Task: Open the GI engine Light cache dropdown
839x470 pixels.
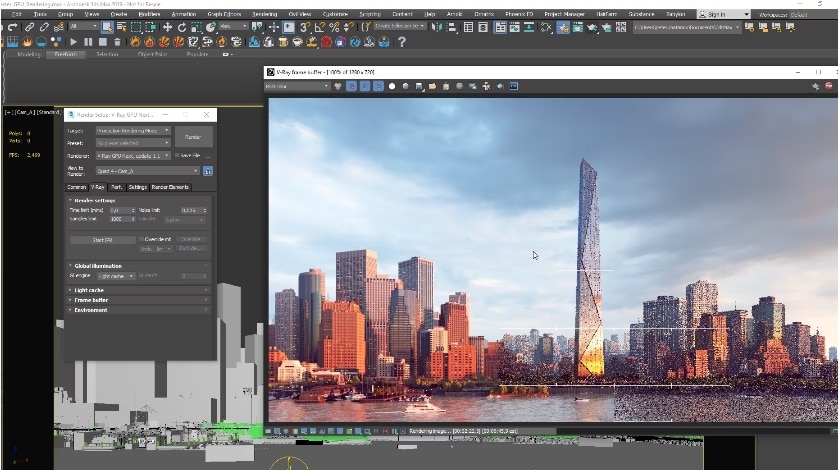Action: tap(115, 276)
